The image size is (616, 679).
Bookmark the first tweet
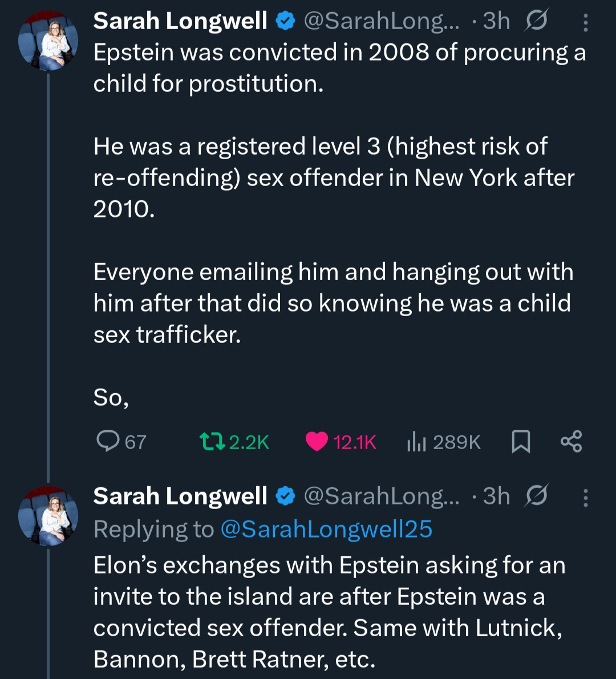521,441
